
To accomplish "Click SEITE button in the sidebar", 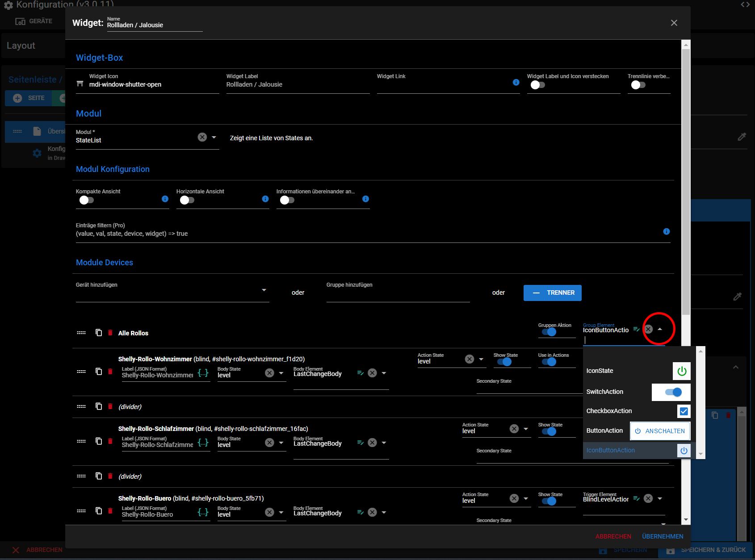I will (x=29, y=98).
